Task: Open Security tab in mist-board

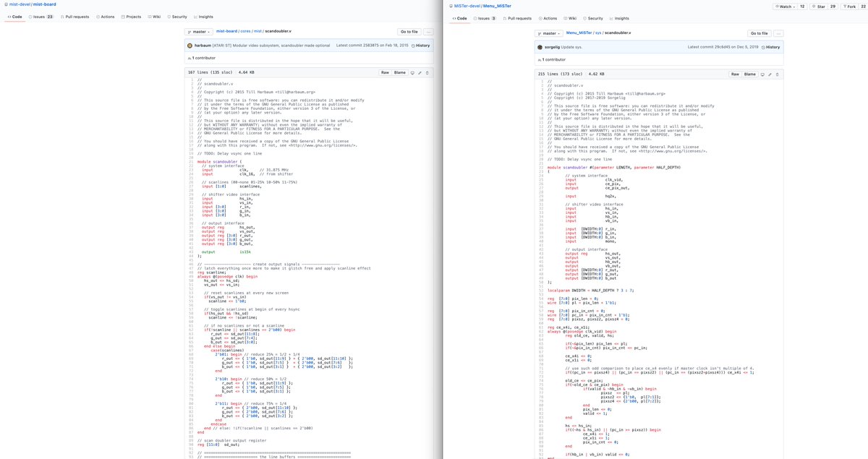Action: click(177, 16)
